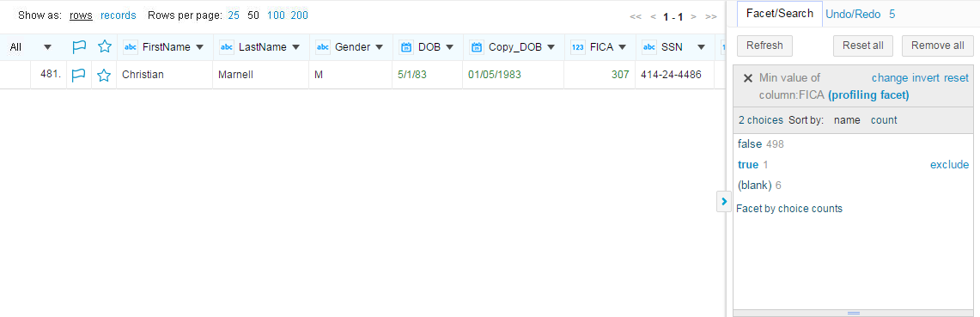
Task: Click the FICA numeric type icon
Action: pyautogui.click(x=578, y=47)
